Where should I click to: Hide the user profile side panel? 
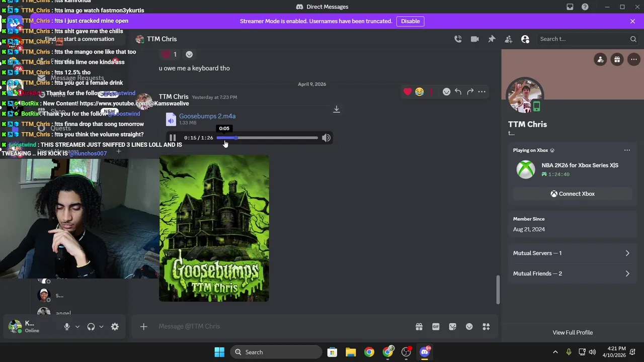point(525,39)
